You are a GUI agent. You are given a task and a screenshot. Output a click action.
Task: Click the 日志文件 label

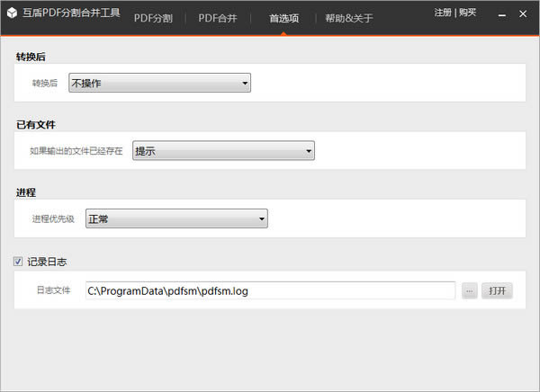pos(53,290)
